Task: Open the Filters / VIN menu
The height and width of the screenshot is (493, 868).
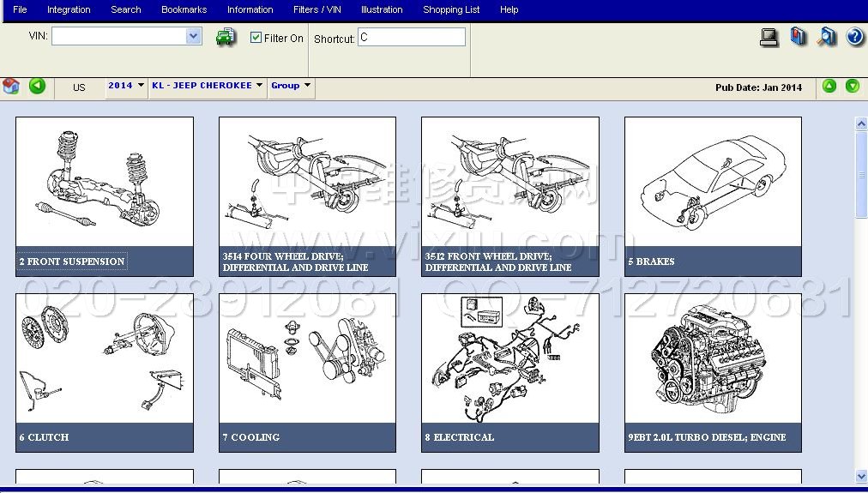Action: coord(317,9)
